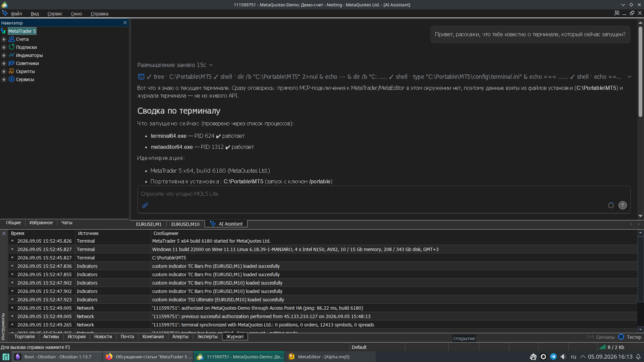Click the Сигналы button in toolbox
This screenshot has width=644, height=362.
[601, 337]
